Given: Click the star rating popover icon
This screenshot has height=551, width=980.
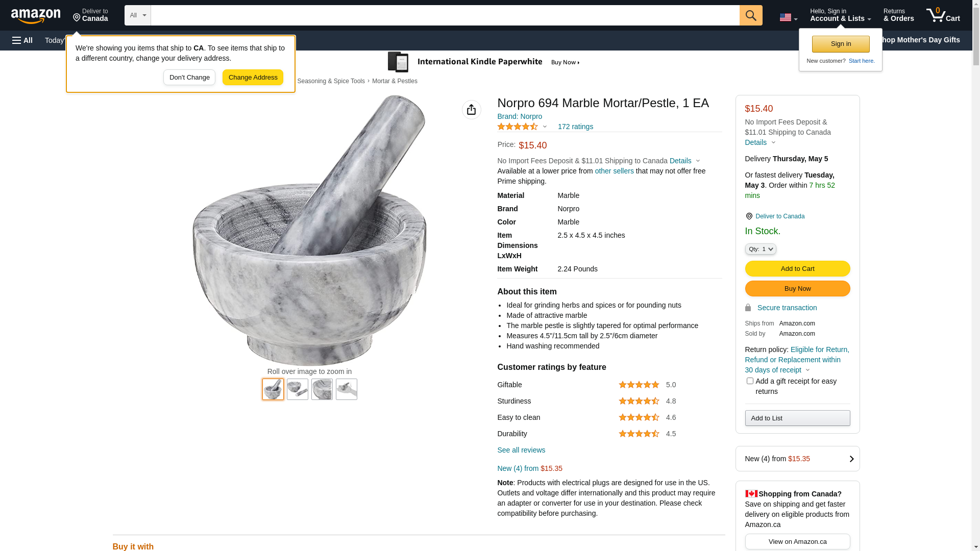Looking at the screenshot, I should (545, 127).
